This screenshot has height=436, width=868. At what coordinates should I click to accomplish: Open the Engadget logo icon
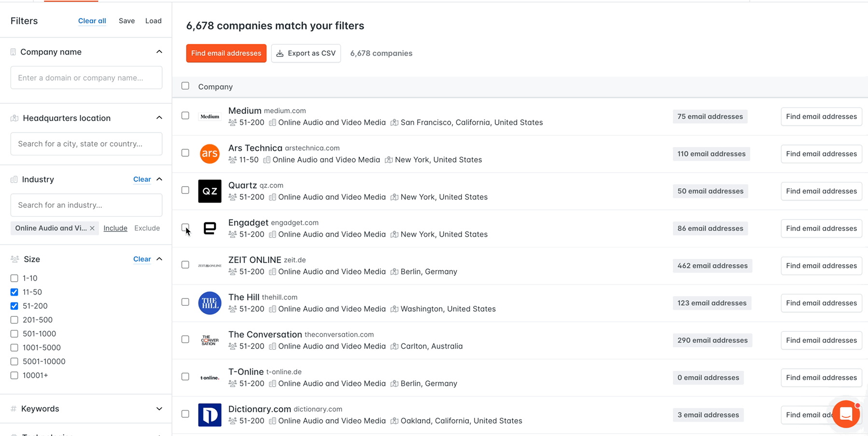pyautogui.click(x=210, y=228)
